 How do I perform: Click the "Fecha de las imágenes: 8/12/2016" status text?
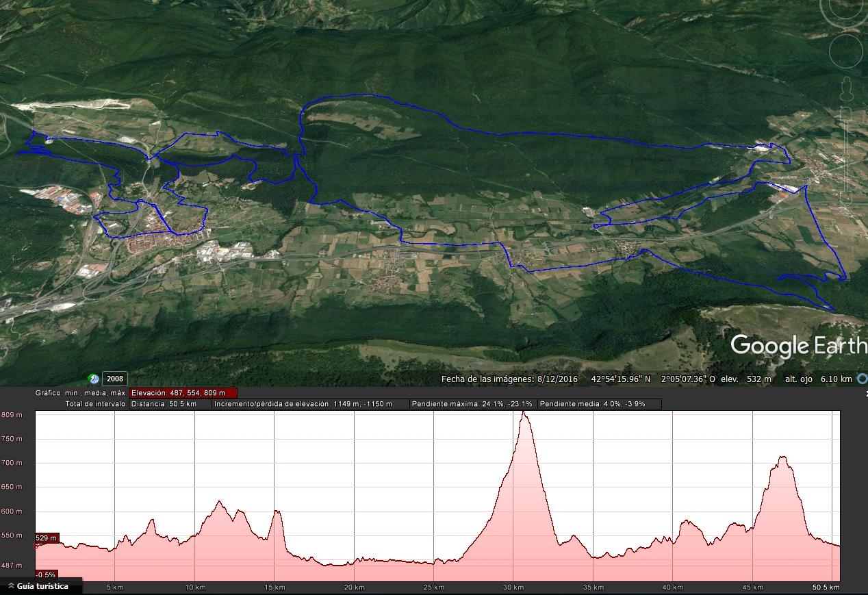click(509, 379)
